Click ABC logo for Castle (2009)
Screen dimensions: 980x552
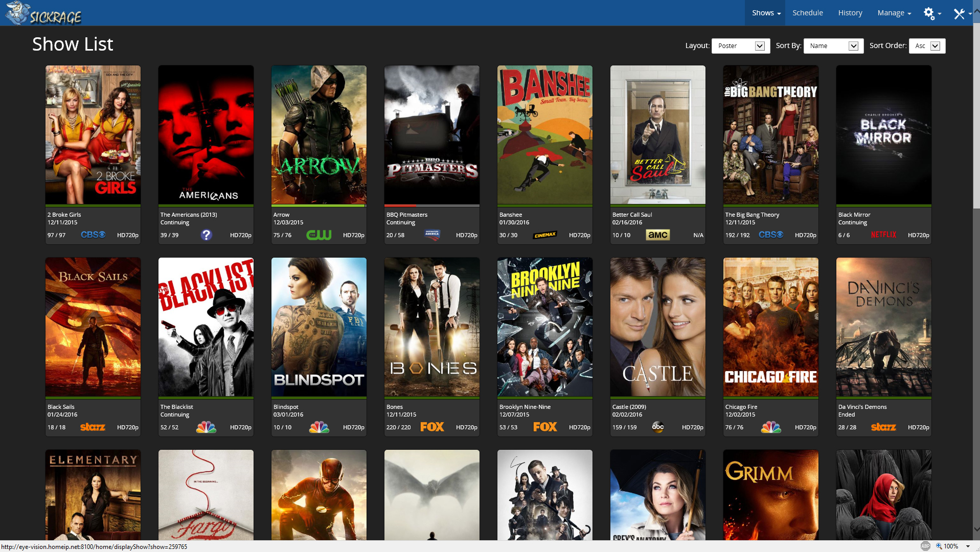point(658,427)
